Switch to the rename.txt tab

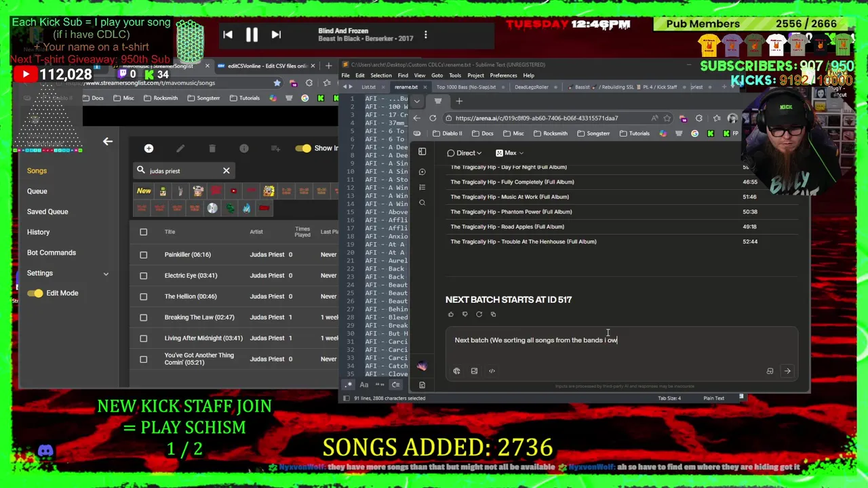[x=406, y=87]
